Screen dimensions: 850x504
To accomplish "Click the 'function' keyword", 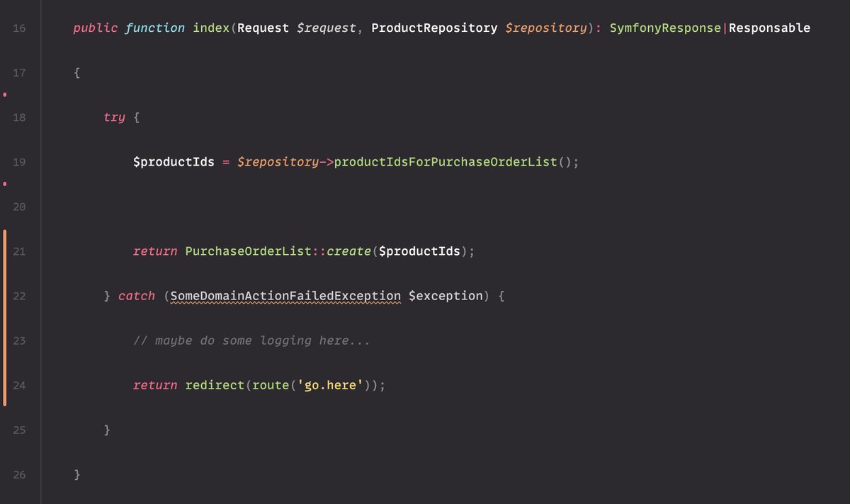I will 155,28.
